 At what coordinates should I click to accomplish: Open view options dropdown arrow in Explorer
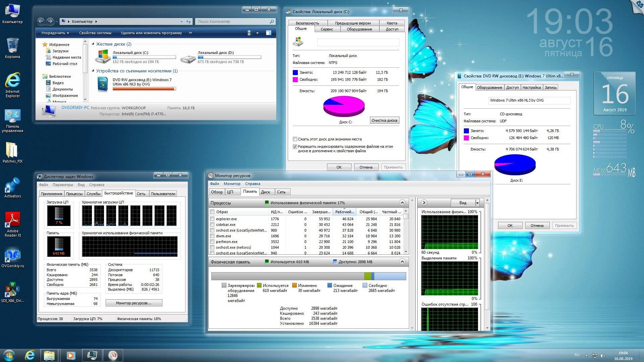click(x=257, y=33)
